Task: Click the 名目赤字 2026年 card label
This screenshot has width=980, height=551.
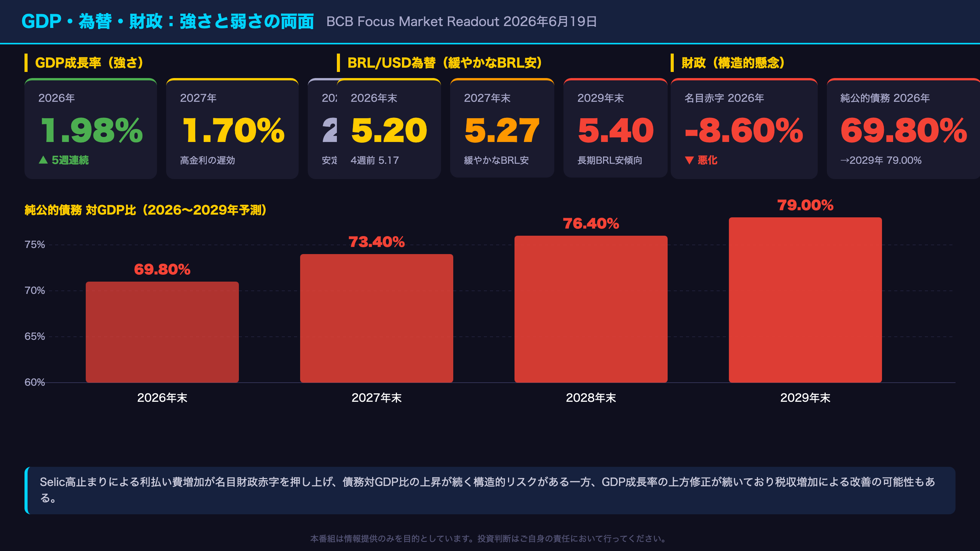Action: pyautogui.click(x=724, y=98)
